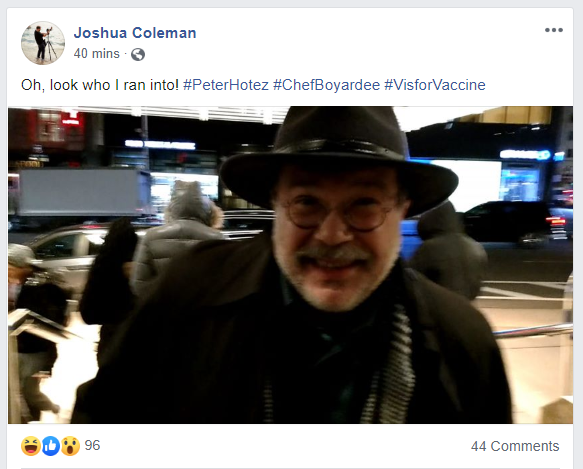583x469 pixels.
Task: Open the #ChefBoyardee hashtag
Action: (326, 85)
